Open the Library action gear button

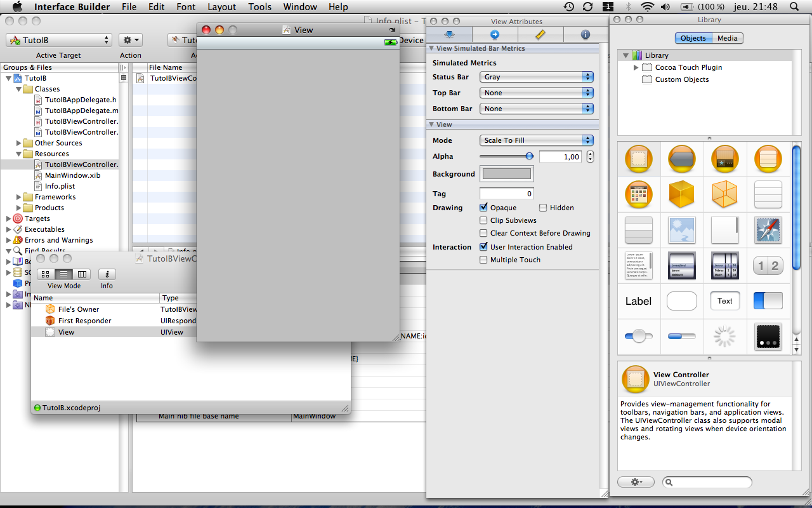coord(636,482)
